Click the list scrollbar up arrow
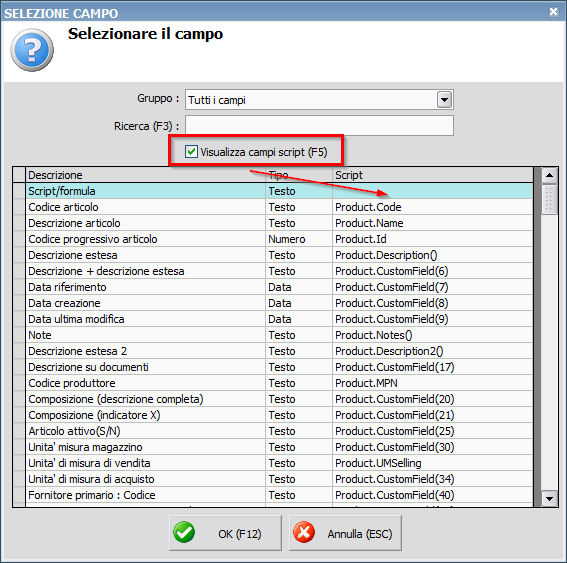 click(x=549, y=176)
